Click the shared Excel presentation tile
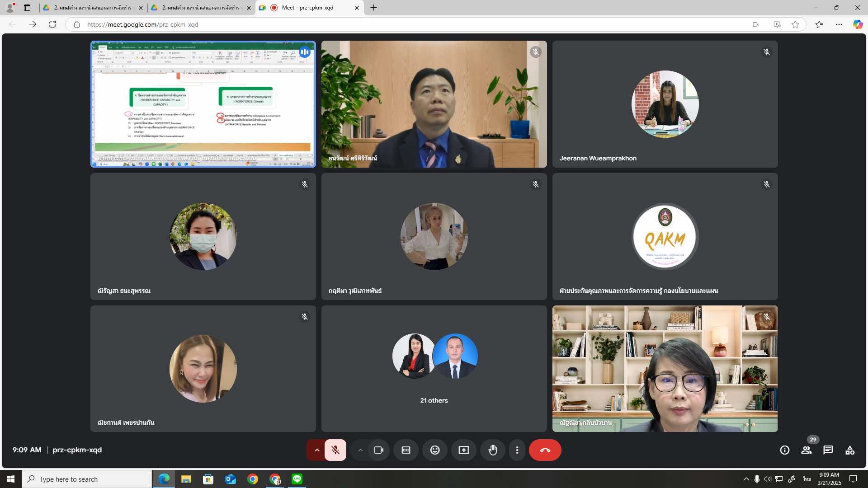The image size is (868, 488). tap(203, 104)
